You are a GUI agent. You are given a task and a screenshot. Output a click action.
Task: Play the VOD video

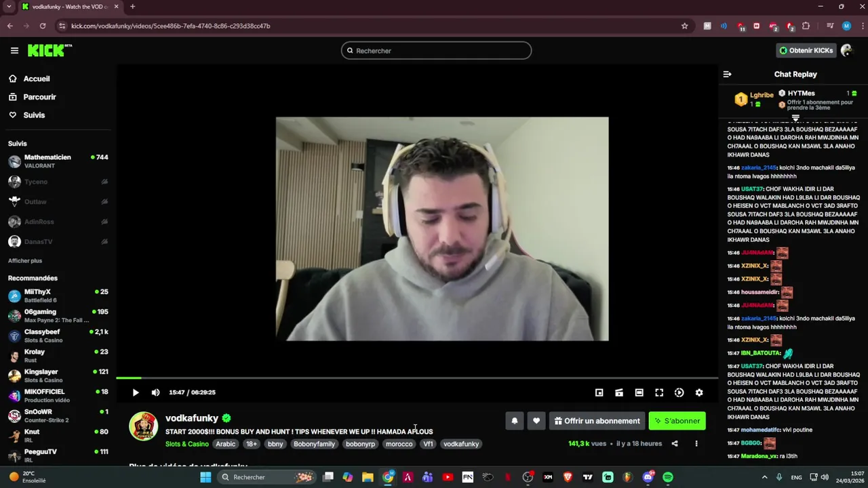coord(136,392)
